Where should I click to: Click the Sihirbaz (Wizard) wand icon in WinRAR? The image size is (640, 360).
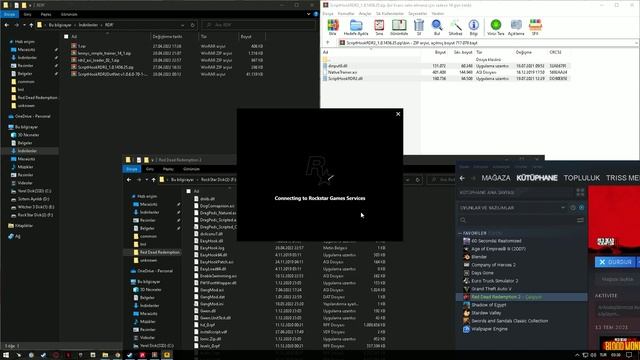[456, 26]
